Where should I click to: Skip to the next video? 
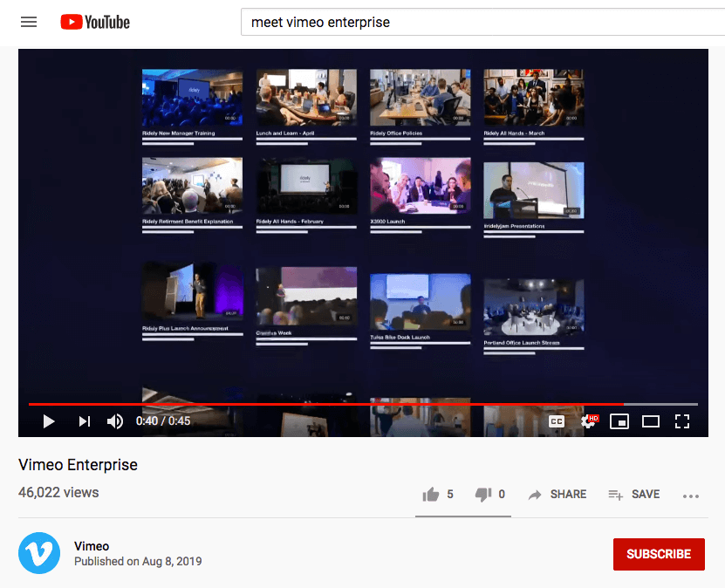click(x=84, y=421)
